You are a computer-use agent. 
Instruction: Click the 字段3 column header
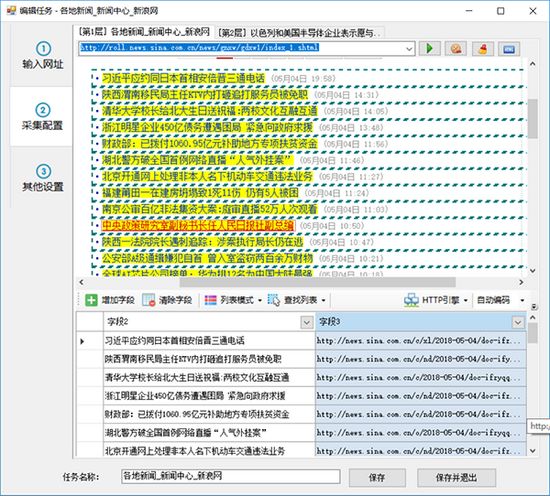(x=421, y=322)
